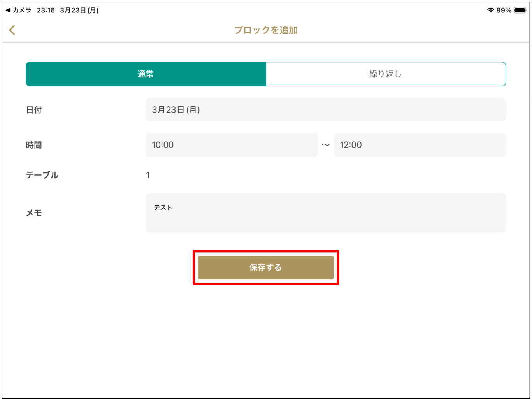This screenshot has width=532, height=401.
Task: Select the テーブル value showing 1
Action: point(148,175)
